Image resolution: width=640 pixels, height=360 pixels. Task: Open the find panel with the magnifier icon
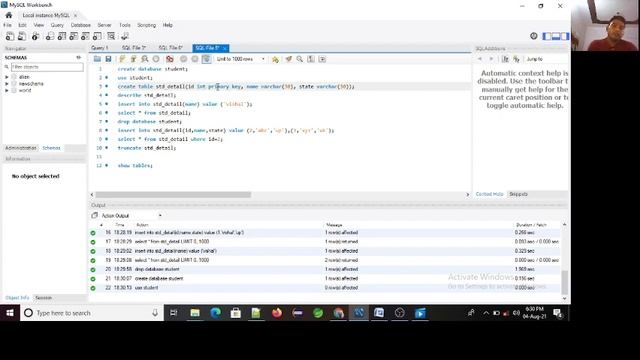click(300, 59)
